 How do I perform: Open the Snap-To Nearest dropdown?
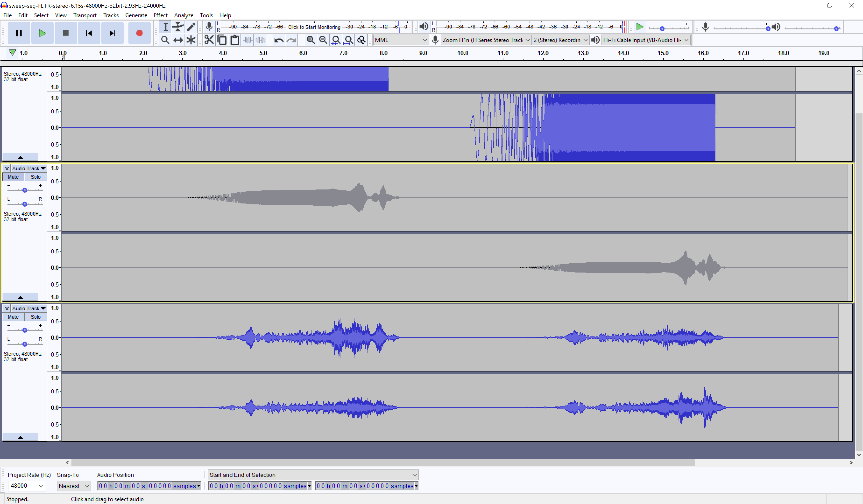[73, 486]
